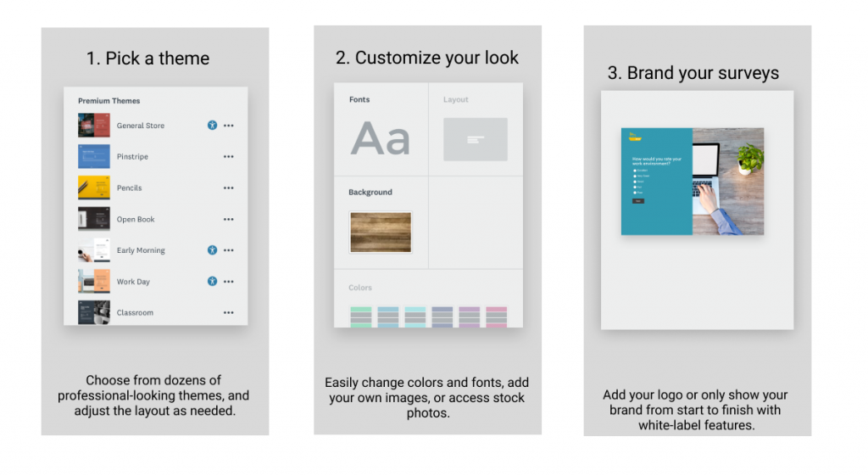Click the Early Morning theme name
The width and height of the screenshot is (868, 476).
[x=141, y=250]
